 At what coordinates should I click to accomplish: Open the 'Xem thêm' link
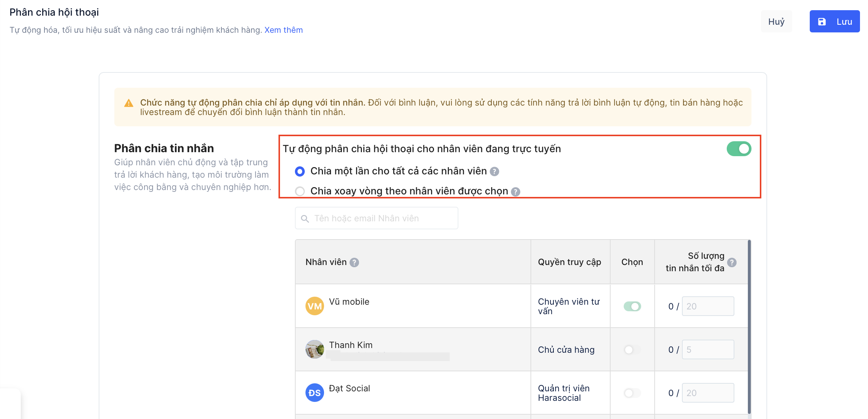[283, 30]
